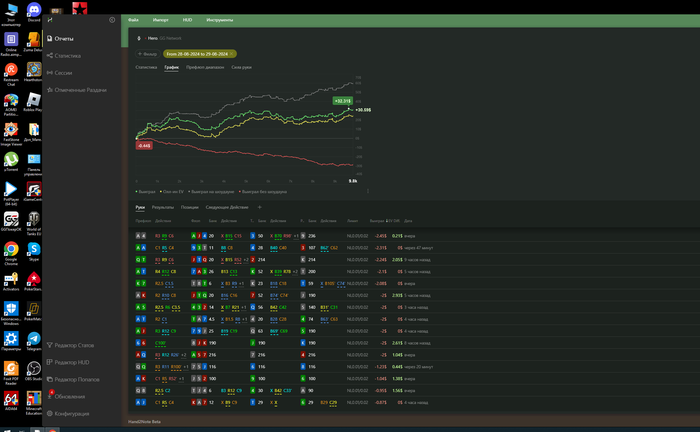700x432 pixels.
Task: Select the hand row dated 9 часов назад
Action: tap(414, 259)
